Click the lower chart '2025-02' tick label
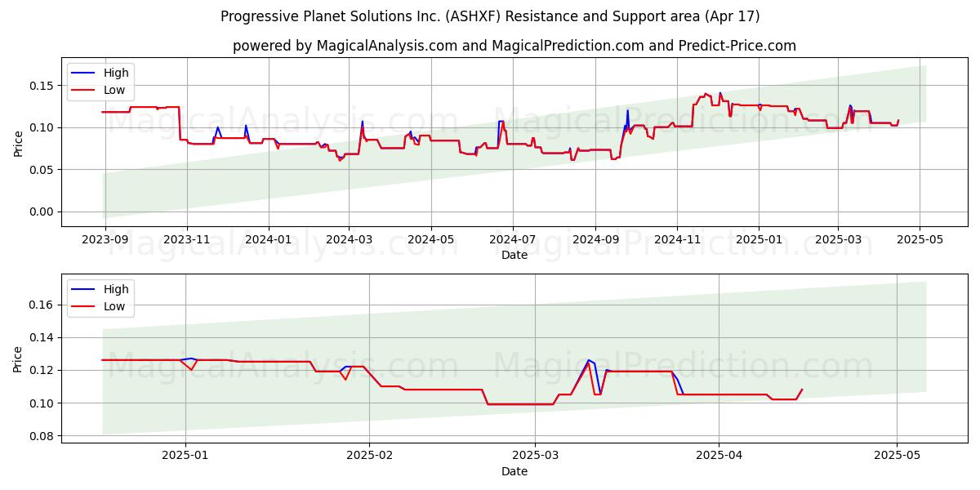Viewport: 980px width, 490px height. coord(369,455)
